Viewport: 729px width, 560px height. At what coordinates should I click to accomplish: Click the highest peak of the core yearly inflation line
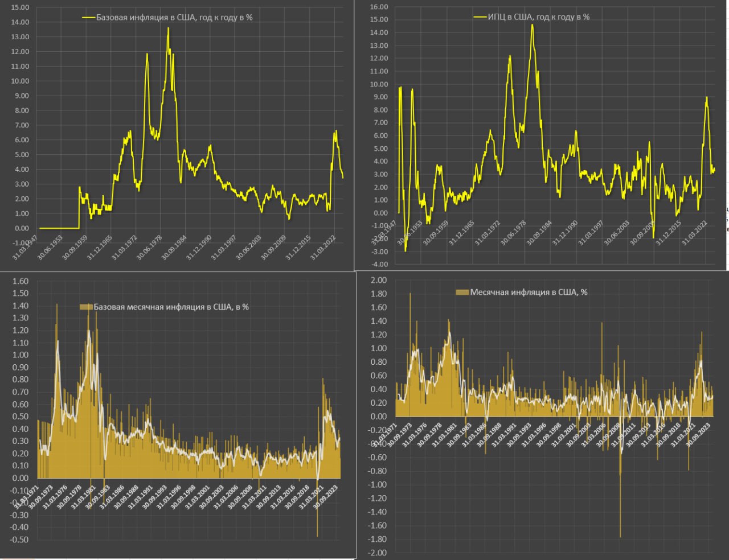click(168, 28)
